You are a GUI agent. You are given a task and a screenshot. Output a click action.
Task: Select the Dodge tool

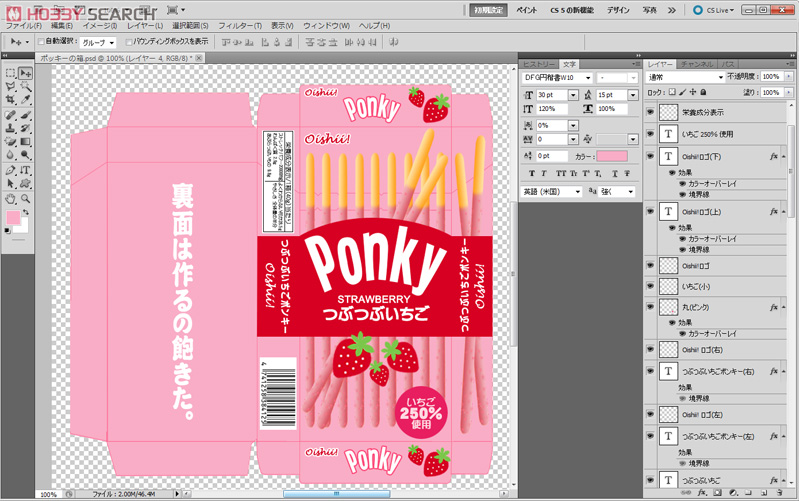pyautogui.click(x=25, y=155)
